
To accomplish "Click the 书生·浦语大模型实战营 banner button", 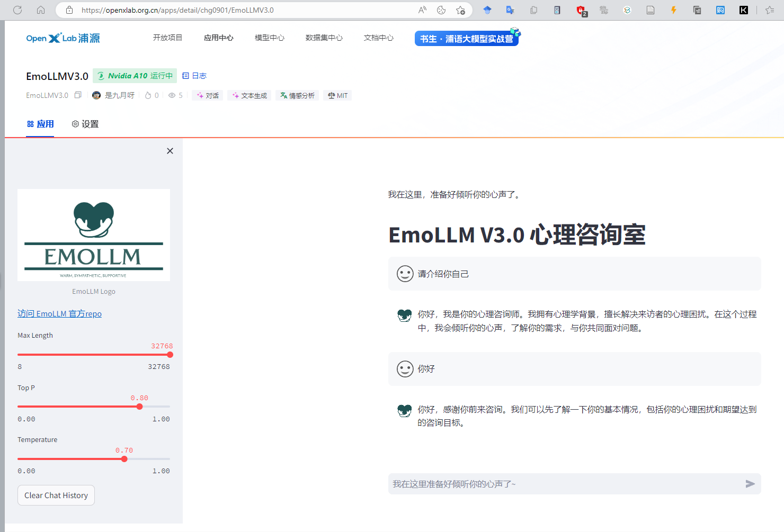I will [x=467, y=38].
